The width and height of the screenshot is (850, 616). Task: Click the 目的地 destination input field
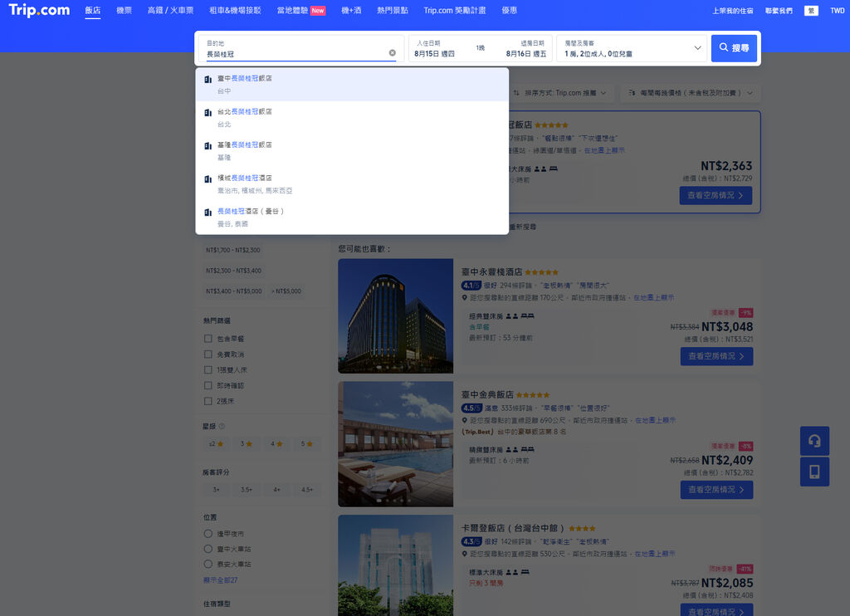pos(301,48)
